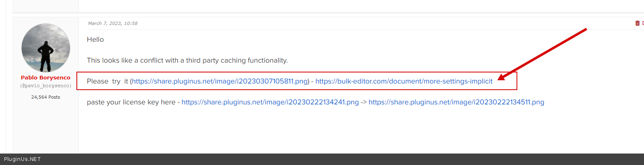Viewport: 644px width, 165px height.
Task: Click the 24,564 Posts count
Action: point(46,97)
